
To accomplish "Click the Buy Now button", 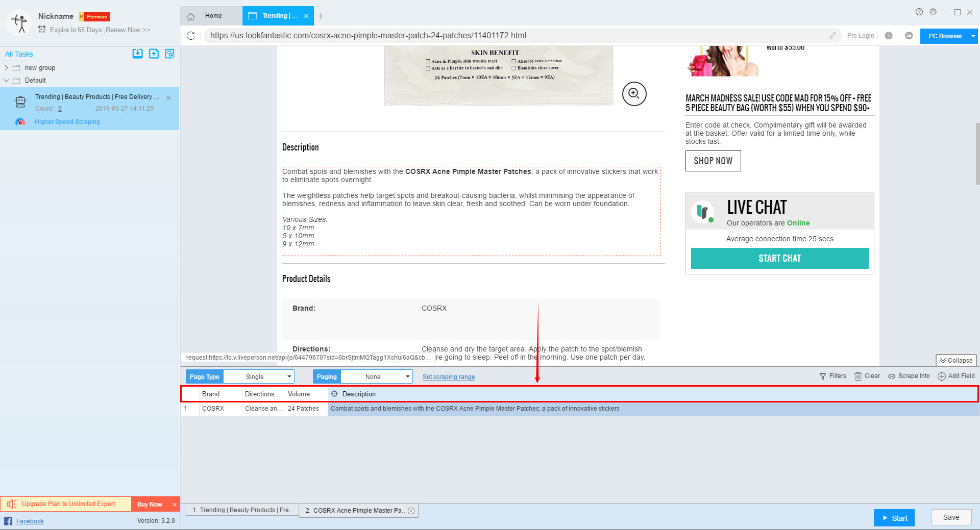I will click(150, 504).
